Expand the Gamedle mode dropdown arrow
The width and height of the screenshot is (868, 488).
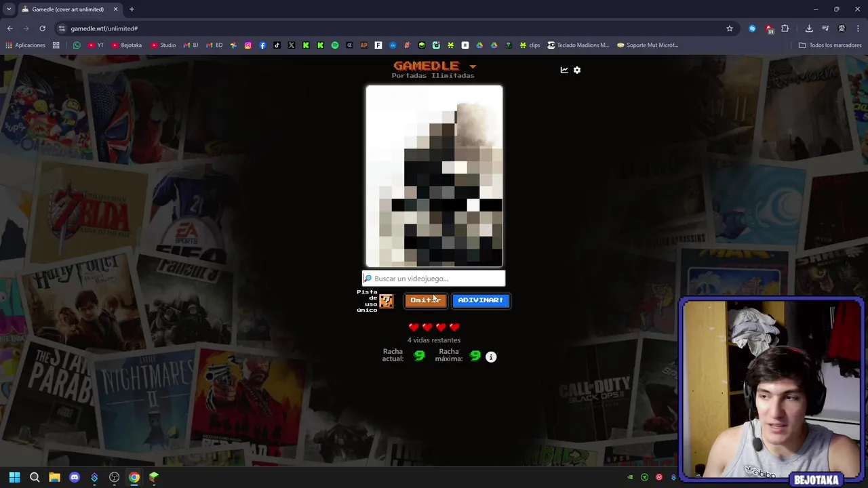[473, 66]
